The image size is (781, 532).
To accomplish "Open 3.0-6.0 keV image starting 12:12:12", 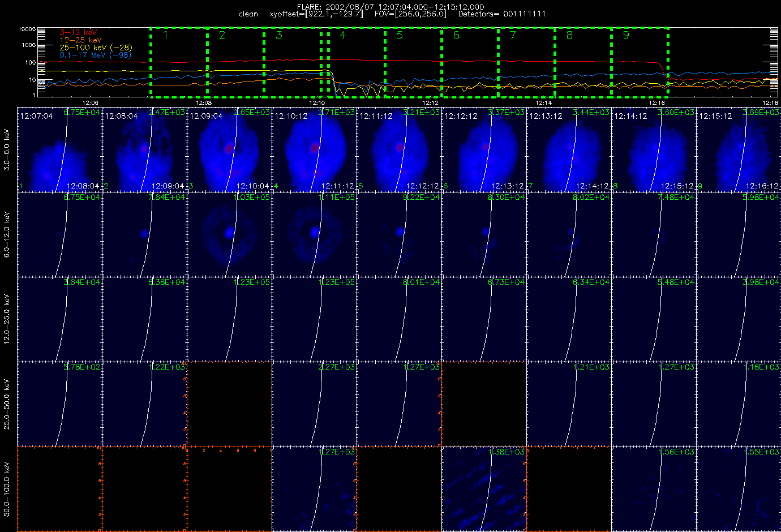I will (484, 149).
